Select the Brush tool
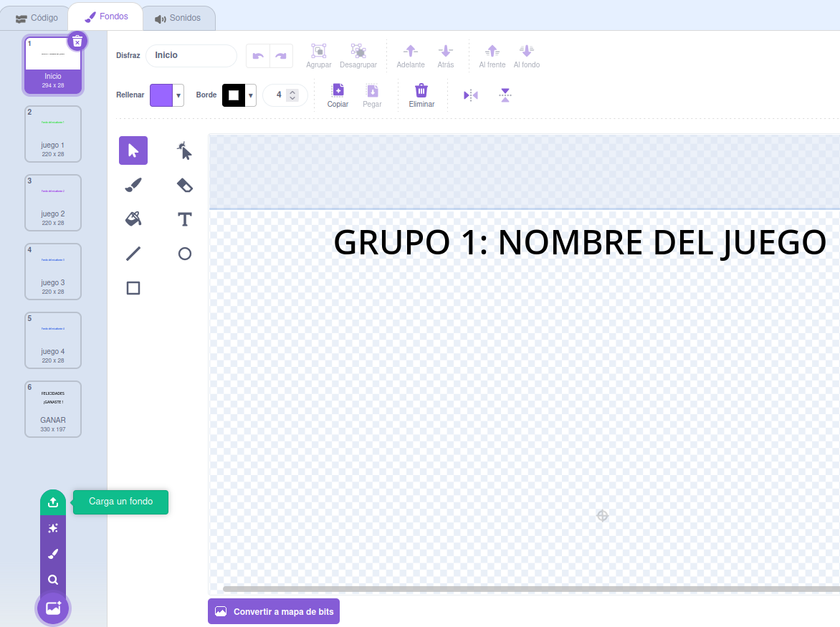This screenshot has width=840, height=627. 133,185
